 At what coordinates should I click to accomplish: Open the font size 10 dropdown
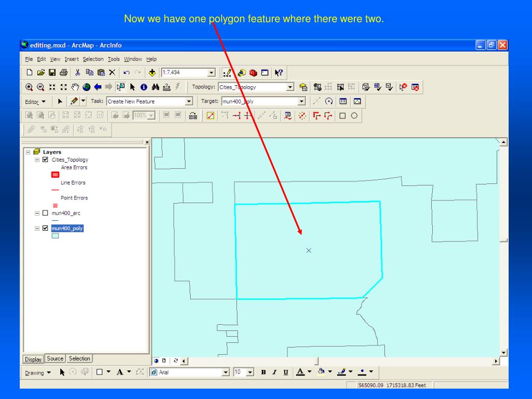pyautogui.click(x=250, y=373)
